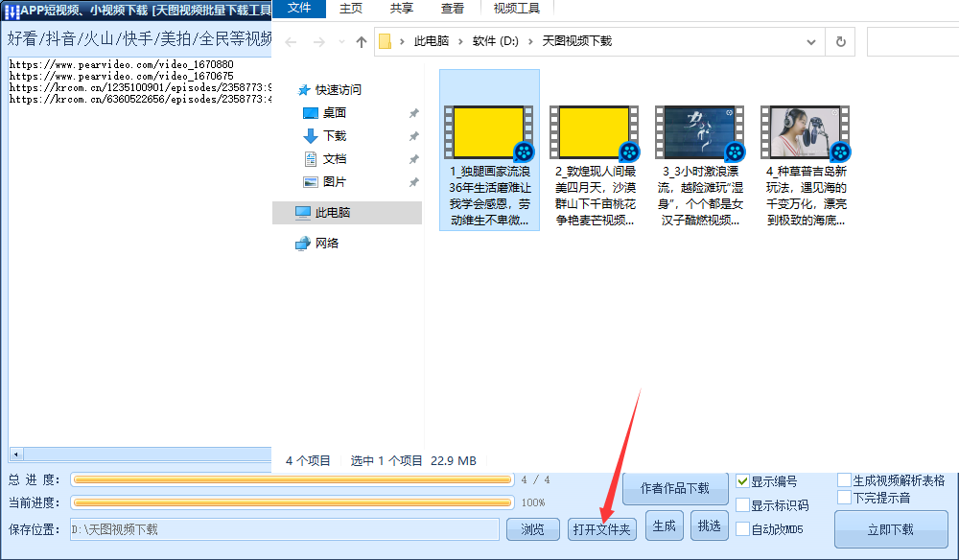Enable the 生成视频解析表格 checkbox
Viewport: 959px width, 560px height.
(844, 479)
